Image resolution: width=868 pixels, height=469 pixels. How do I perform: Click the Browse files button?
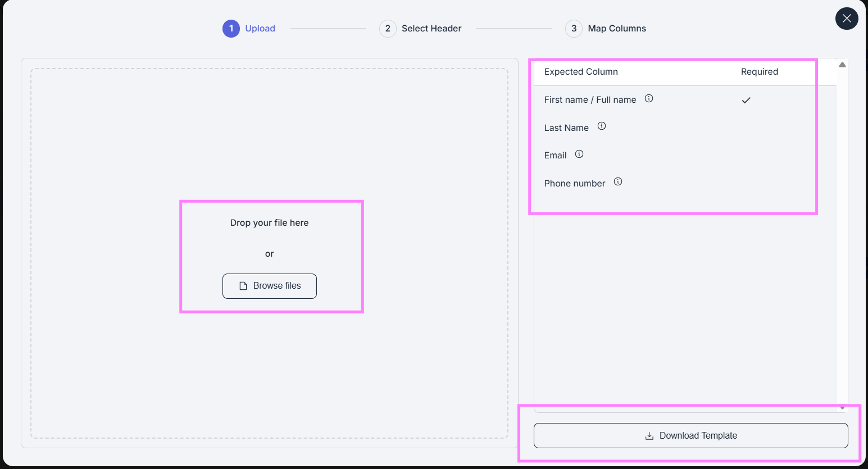[270, 286]
